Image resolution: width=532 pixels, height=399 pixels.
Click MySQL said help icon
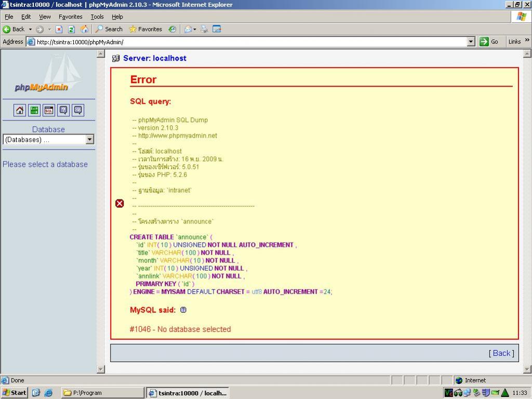183,310
